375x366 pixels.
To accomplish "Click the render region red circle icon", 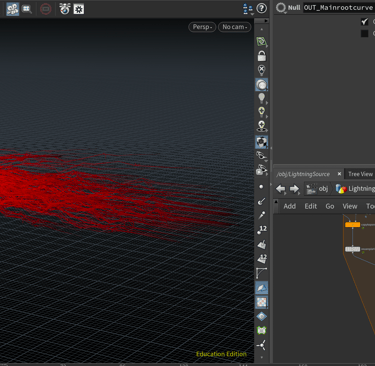I will [46, 9].
